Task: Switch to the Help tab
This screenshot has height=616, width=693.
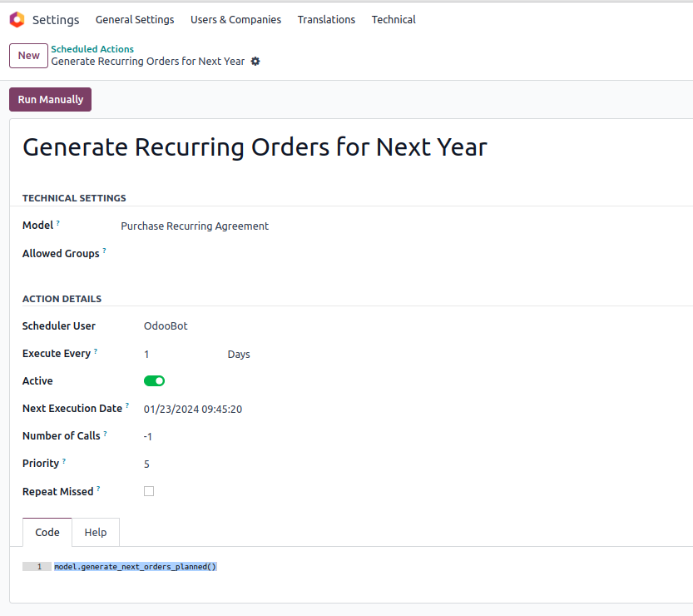Action: coord(96,533)
